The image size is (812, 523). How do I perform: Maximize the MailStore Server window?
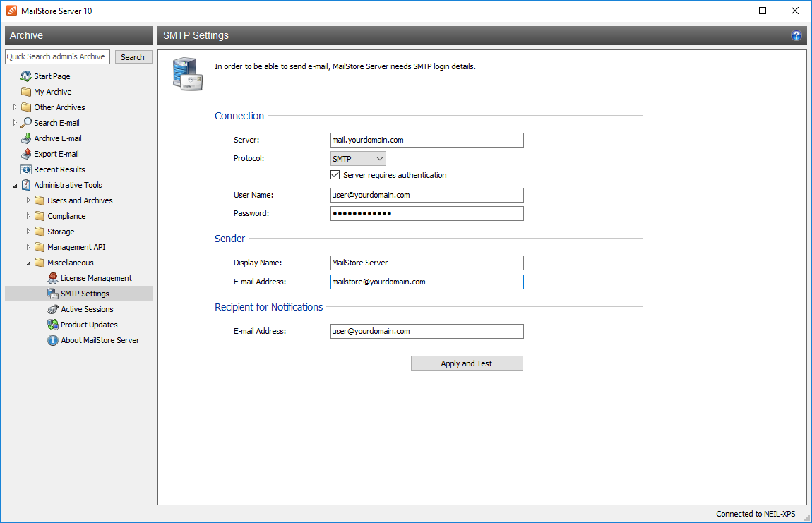click(x=763, y=11)
